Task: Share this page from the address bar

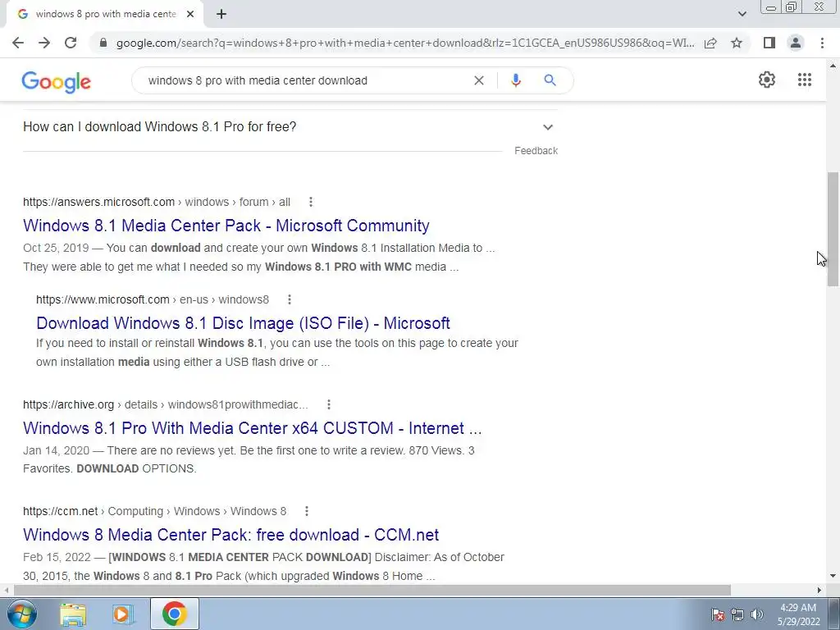Action: tap(710, 43)
